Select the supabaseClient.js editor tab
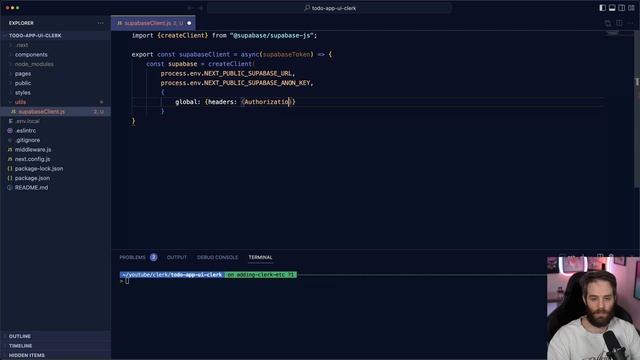This screenshot has width=640, height=360. point(153,23)
